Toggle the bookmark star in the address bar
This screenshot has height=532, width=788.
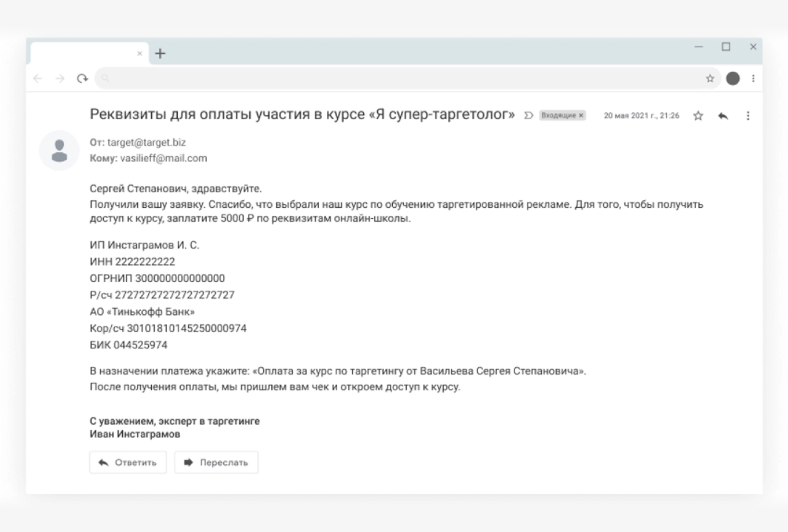(x=710, y=77)
